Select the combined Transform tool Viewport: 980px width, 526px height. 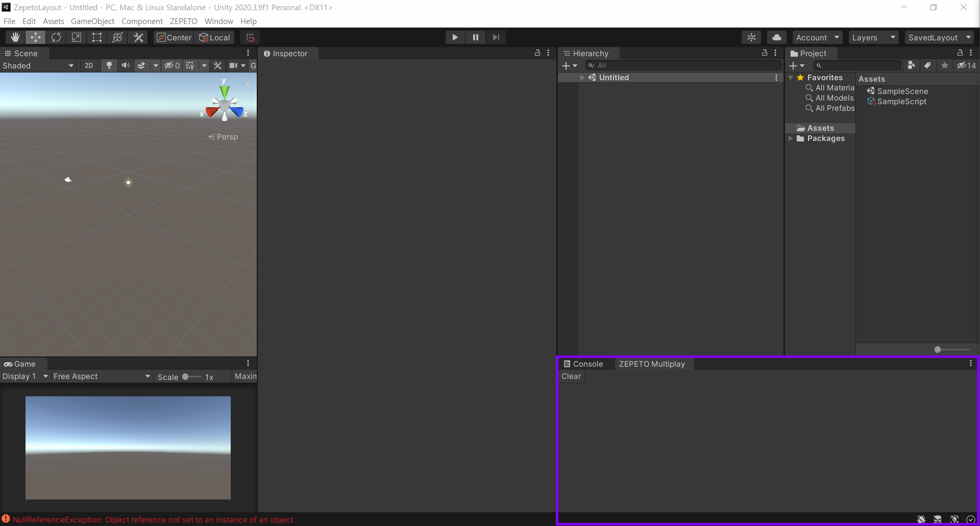(117, 37)
